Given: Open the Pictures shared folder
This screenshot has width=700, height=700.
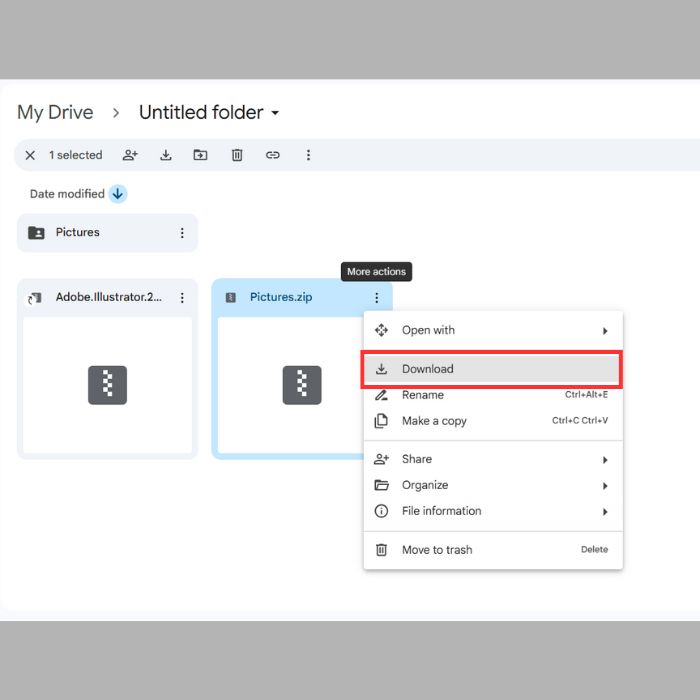Looking at the screenshot, I should (x=107, y=233).
